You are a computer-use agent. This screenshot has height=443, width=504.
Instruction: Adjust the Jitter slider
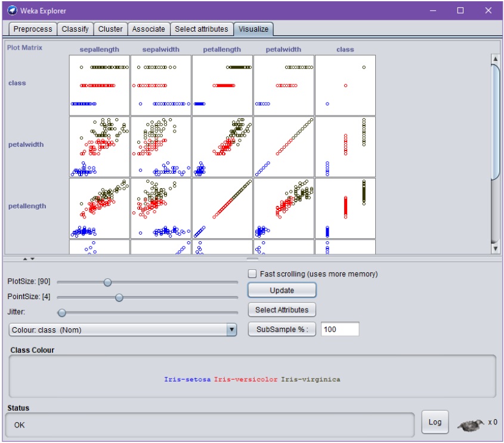tap(61, 312)
